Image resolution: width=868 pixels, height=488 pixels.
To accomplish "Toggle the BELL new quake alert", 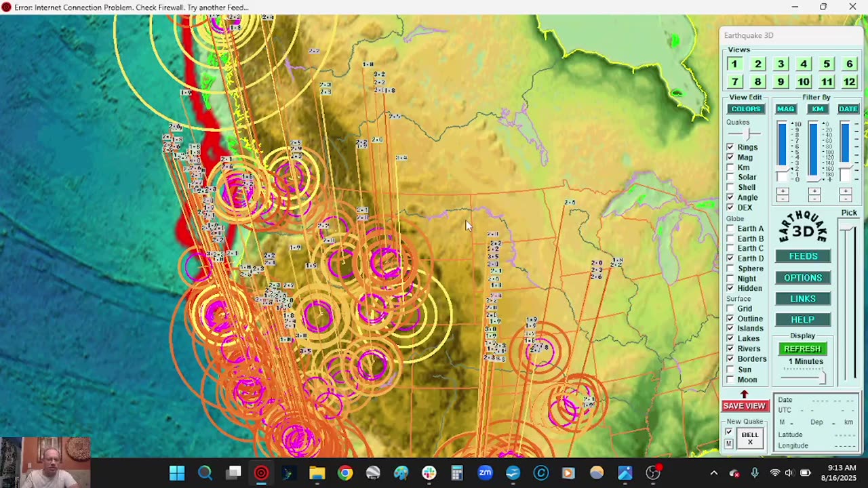I will pos(749,438).
